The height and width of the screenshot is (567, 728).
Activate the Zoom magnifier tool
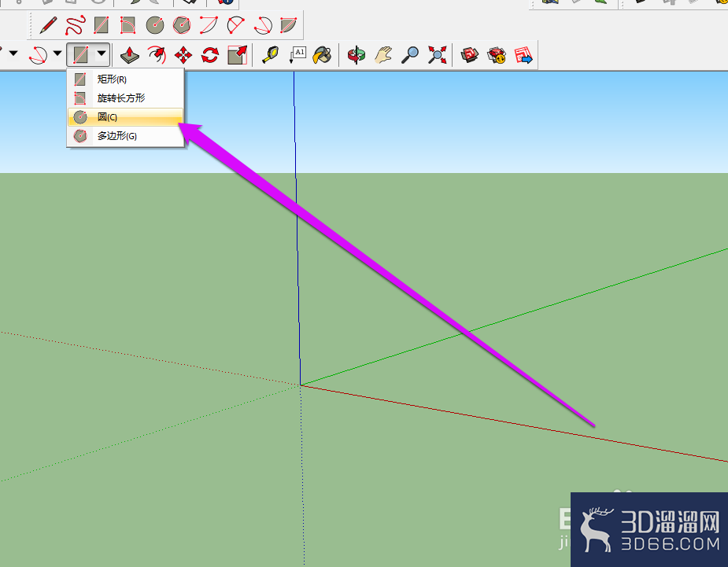tap(410, 55)
